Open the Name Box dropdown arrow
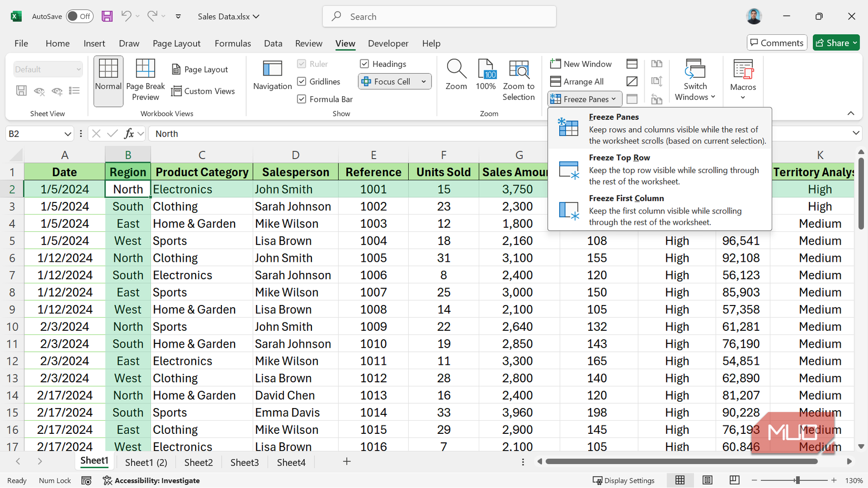The width and height of the screenshot is (868, 488). (x=67, y=134)
